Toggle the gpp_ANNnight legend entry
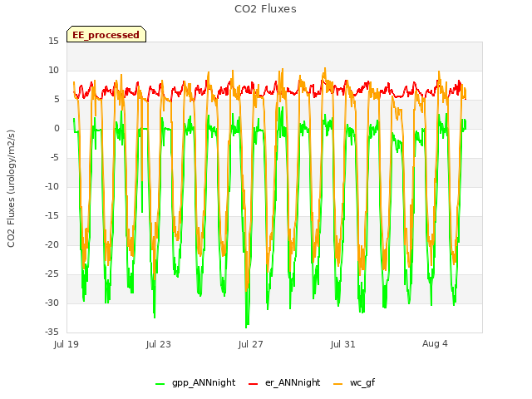532x399 pixels. pos(195,382)
